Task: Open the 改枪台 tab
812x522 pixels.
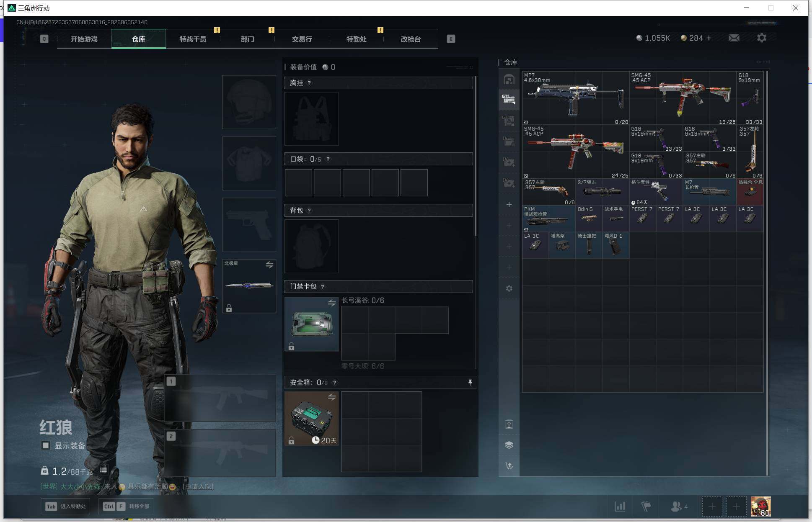Action: (x=411, y=39)
